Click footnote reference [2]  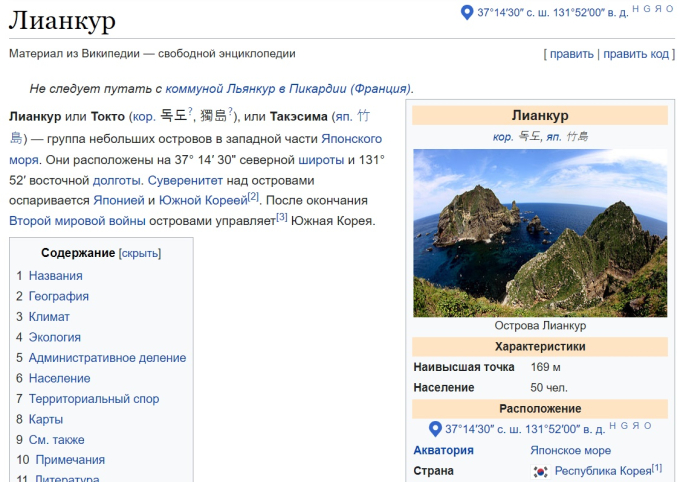click(x=253, y=197)
